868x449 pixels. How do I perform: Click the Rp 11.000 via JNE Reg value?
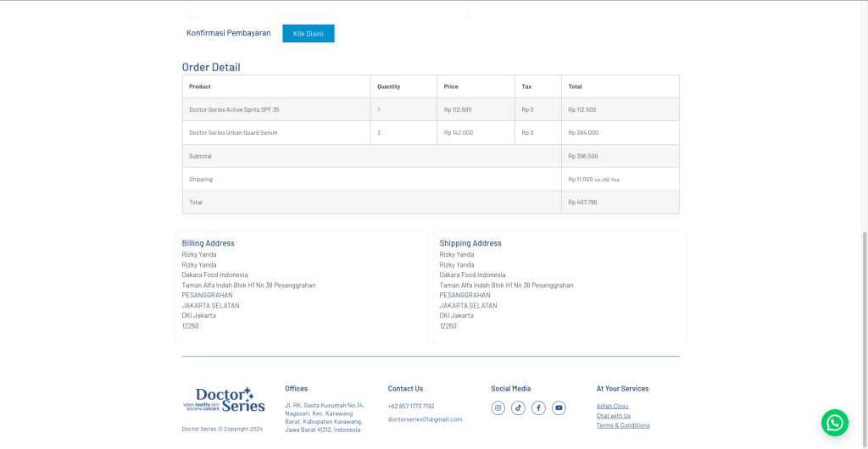point(593,179)
